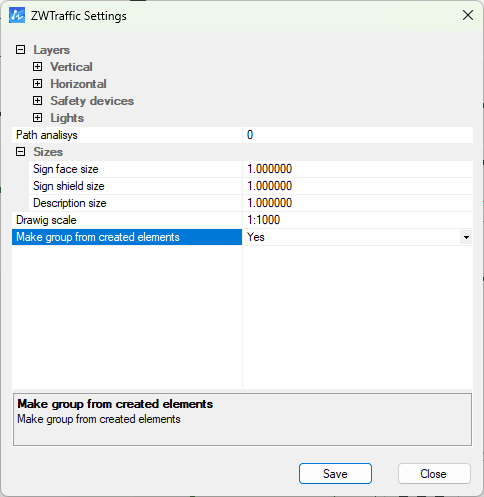
Task: Select the Vertical tree item
Action: tap(71, 67)
